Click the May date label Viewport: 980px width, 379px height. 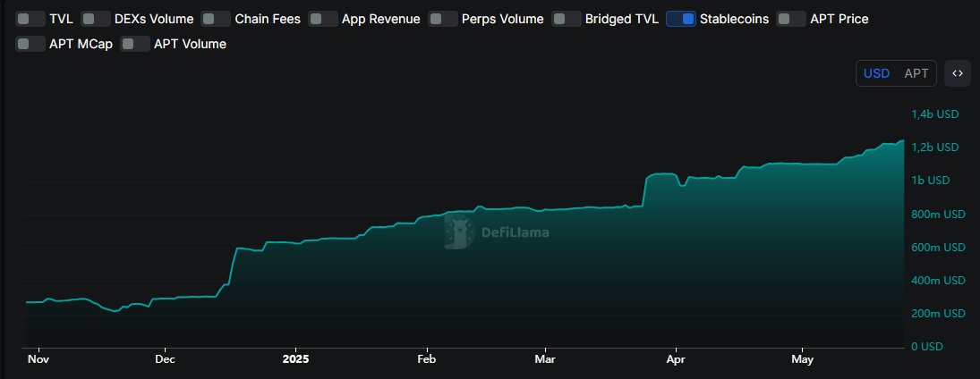pyautogui.click(x=803, y=359)
